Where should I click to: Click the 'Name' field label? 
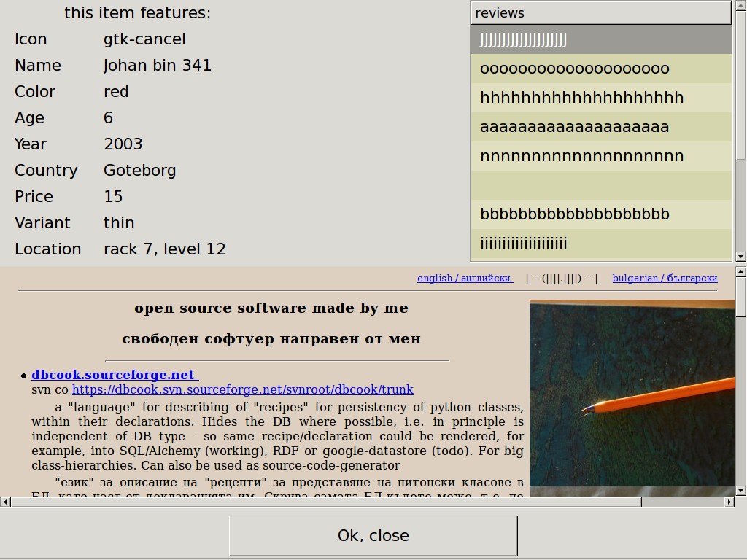38,65
